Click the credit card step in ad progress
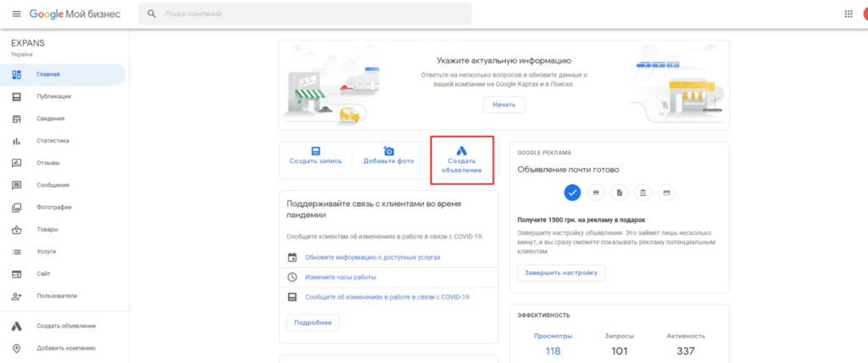The width and height of the screenshot is (868, 363). [666, 193]
